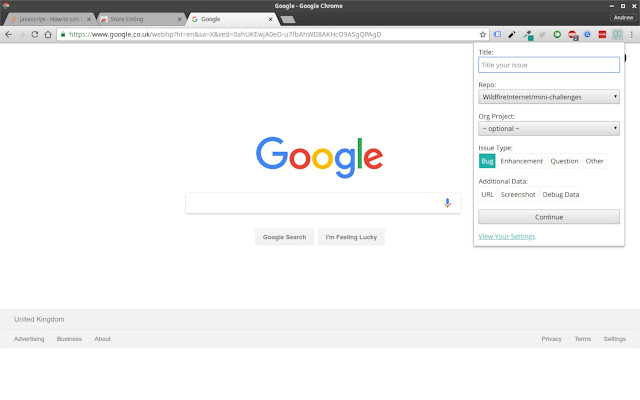Toggle URL additional data
Screen dimensions: 640x400
[487, 195]
